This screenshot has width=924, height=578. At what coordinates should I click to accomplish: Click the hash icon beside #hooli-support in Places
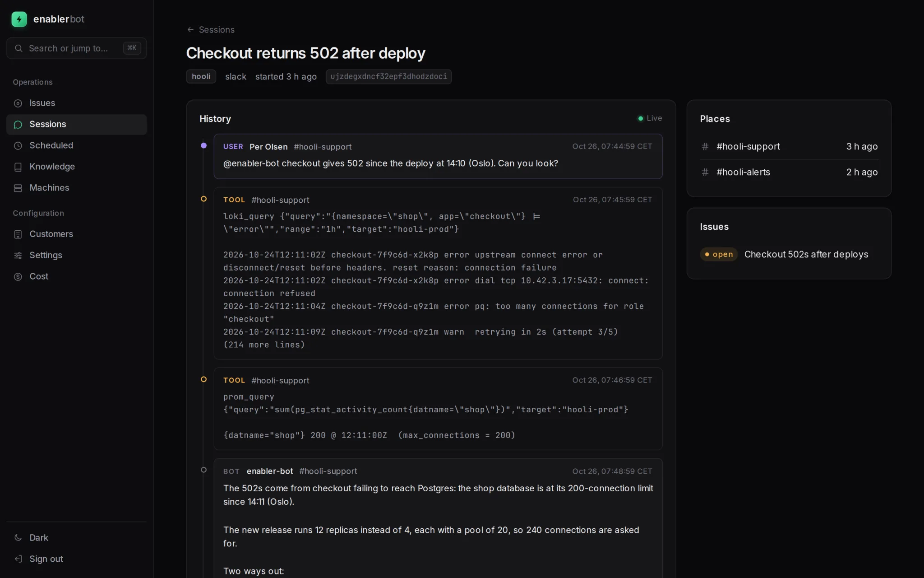pos(705,147)
